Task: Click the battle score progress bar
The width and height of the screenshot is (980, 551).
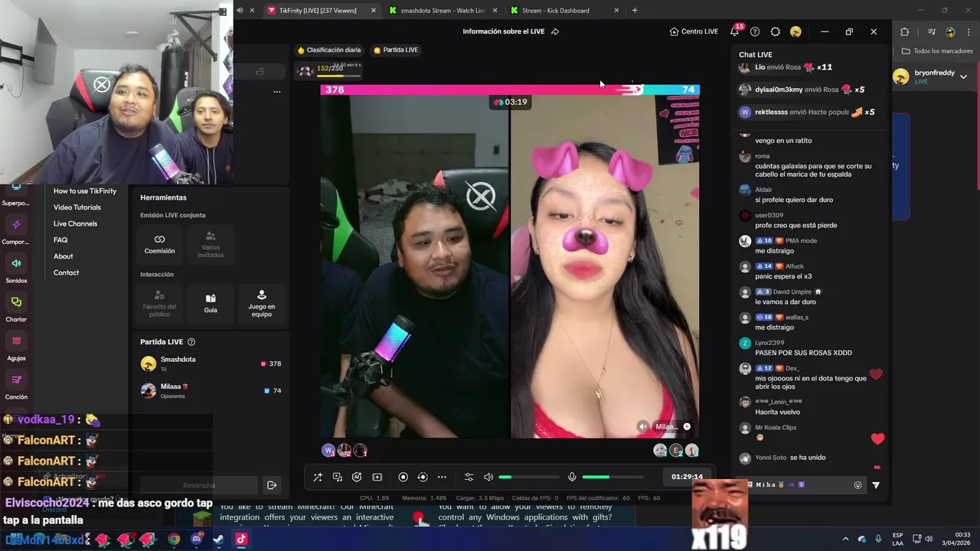Action: [510, 90]
